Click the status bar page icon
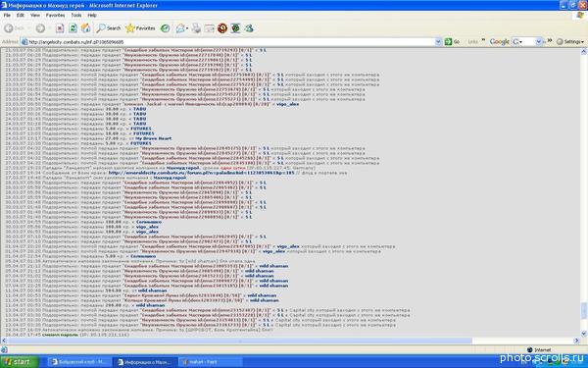The height and width of the screenshot is (368, 588). 4,349
